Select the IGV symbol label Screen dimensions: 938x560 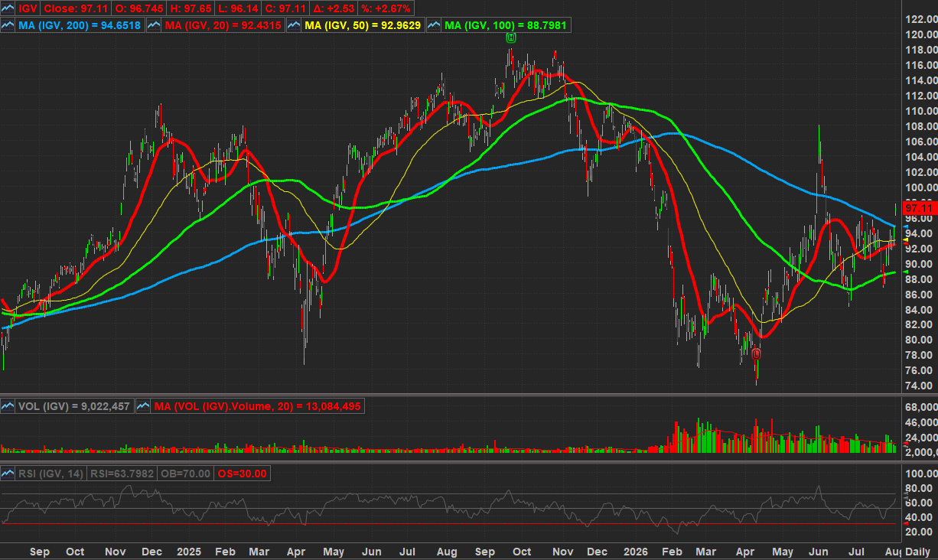click(27, 8)
